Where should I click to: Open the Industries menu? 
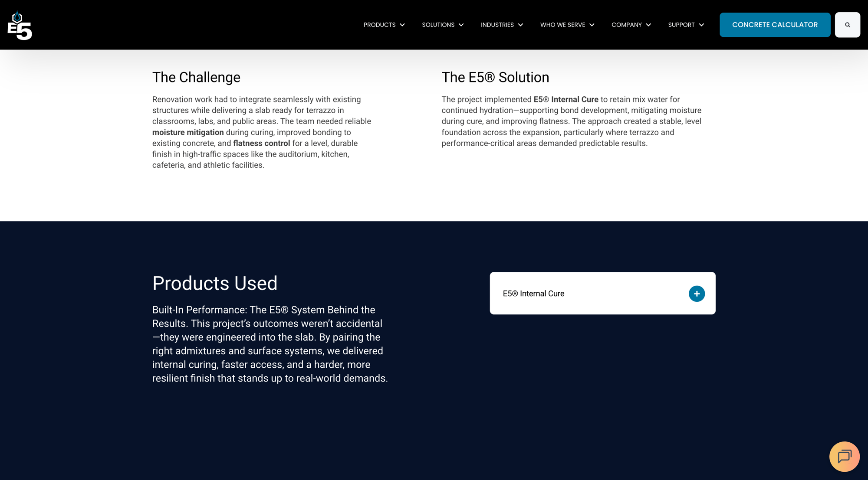tap(497, 25)
